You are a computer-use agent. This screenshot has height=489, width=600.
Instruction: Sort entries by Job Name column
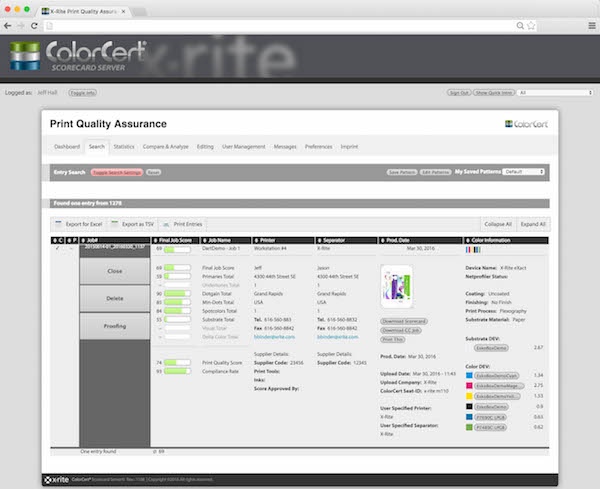click(x=226, y=240)
